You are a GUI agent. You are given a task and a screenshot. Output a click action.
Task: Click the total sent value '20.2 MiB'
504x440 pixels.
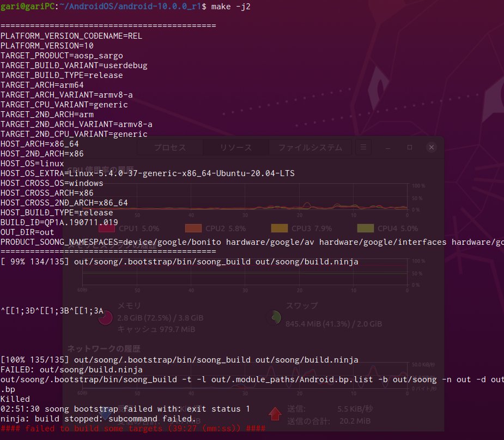pyautogui.click(x=355, y=421)
